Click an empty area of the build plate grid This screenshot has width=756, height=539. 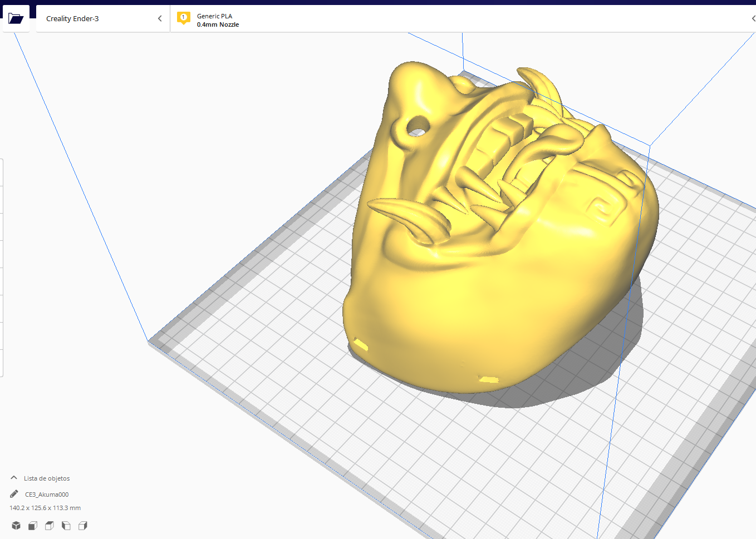click(x=251, y=389)
